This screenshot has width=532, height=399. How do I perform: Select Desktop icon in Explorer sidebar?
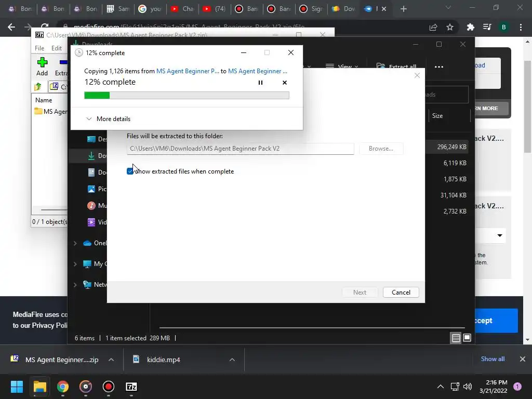click(x=91, y=139)
